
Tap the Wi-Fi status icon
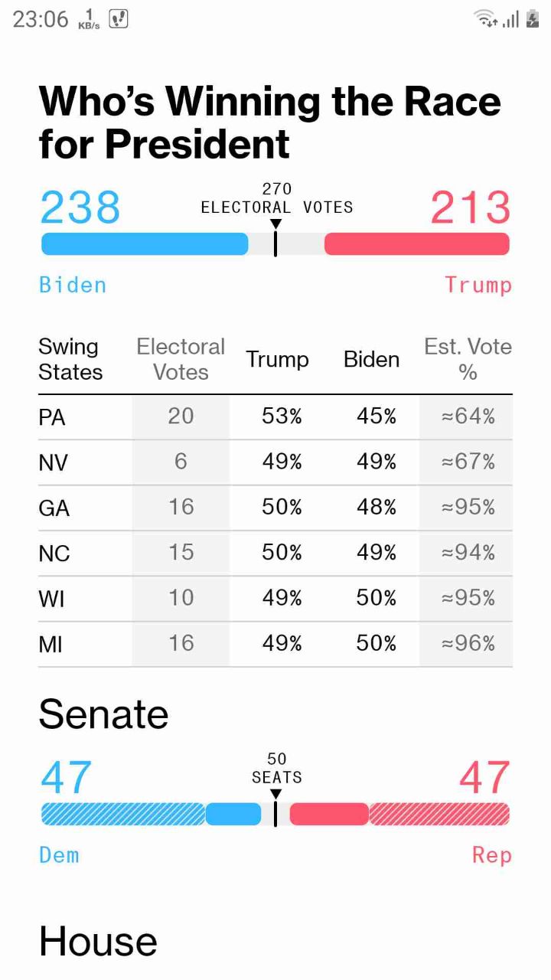(x=486, y=18)
